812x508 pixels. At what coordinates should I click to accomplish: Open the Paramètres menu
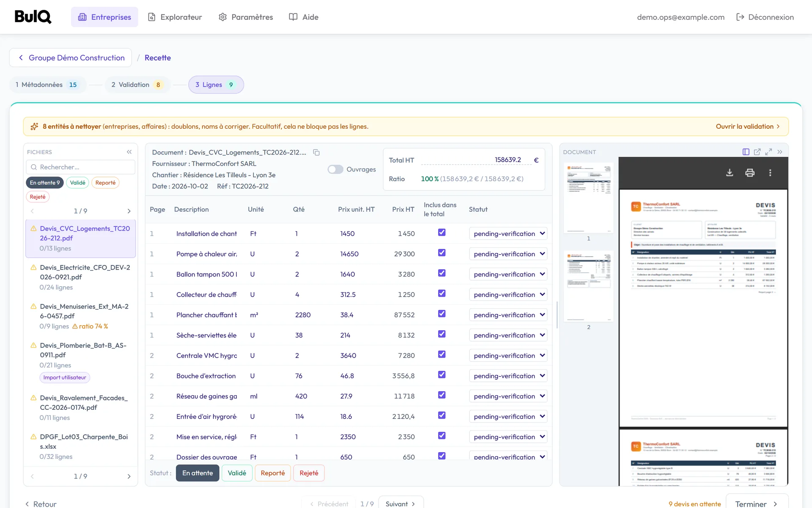tap(246, 17)
